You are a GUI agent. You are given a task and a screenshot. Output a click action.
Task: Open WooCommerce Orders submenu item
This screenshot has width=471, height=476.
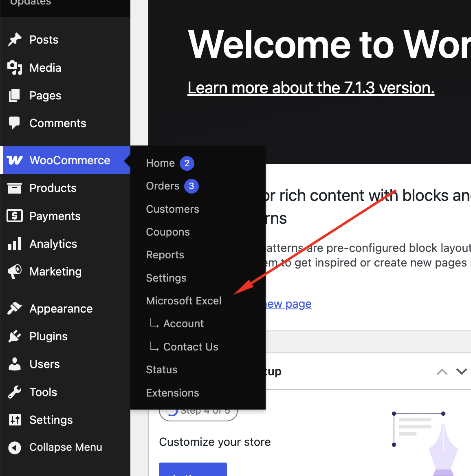163,186
